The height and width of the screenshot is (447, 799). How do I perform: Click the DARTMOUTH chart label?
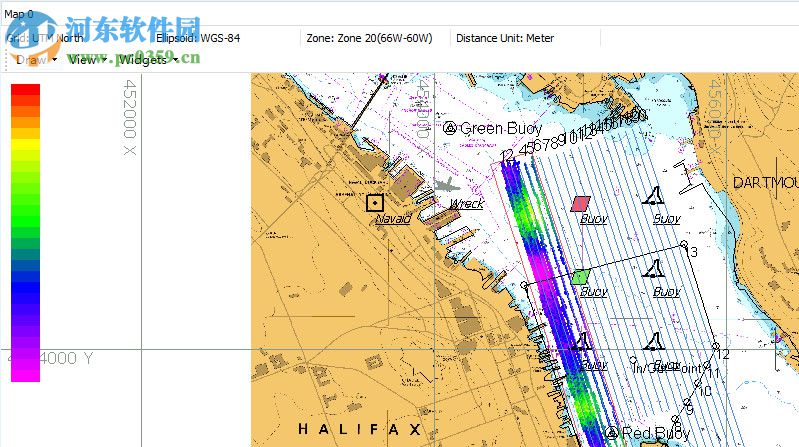pyautogui.click(x=765, y=182)
